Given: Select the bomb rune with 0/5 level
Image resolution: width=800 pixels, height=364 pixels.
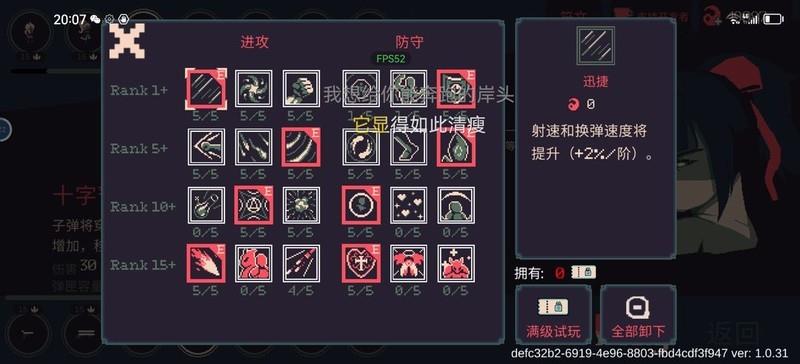Looking at the screenshot, I should pos(206,205).
